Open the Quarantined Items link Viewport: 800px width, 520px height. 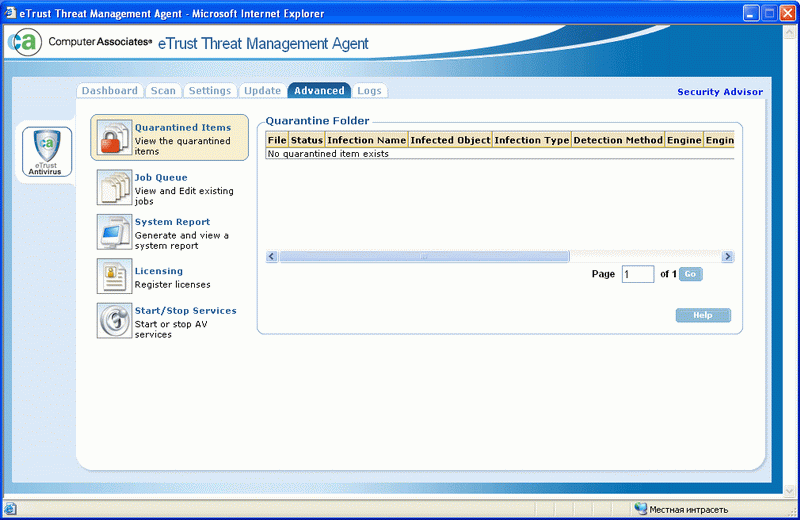(183, 128)
